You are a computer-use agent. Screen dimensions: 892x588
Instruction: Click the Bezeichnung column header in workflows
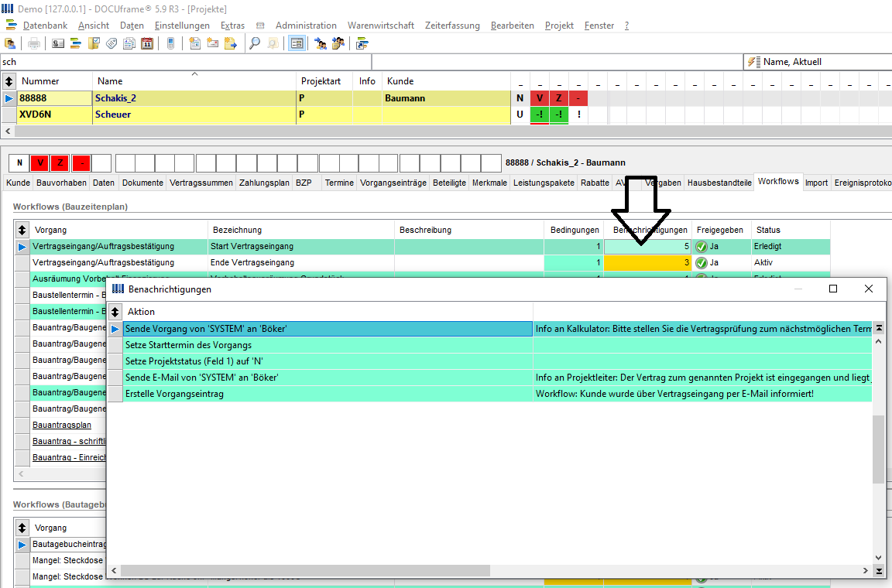click(301, 230)
